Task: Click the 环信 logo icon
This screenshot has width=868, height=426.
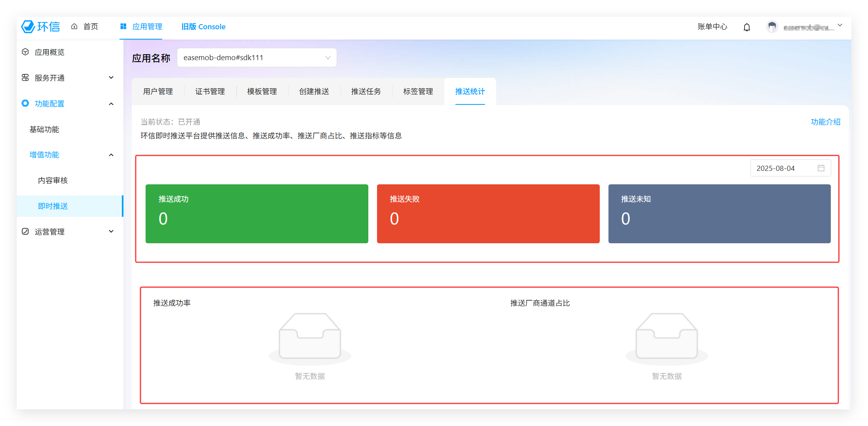Action: 28,27
